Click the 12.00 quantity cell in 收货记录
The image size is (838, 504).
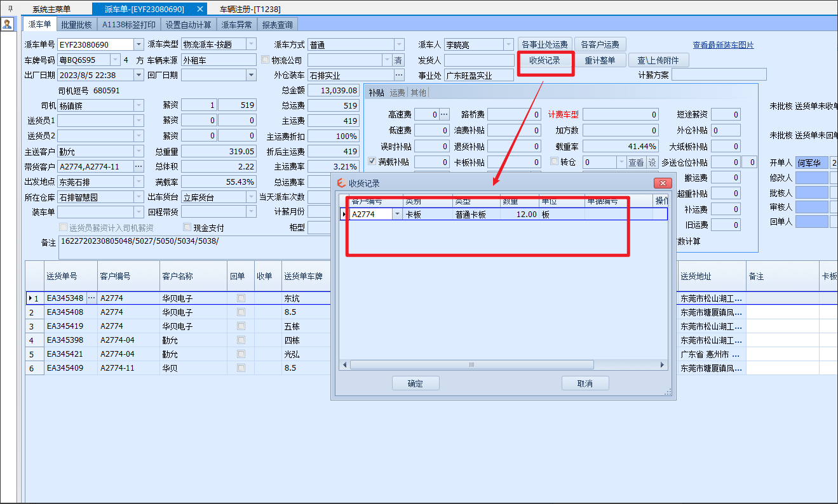click(519, 215)
